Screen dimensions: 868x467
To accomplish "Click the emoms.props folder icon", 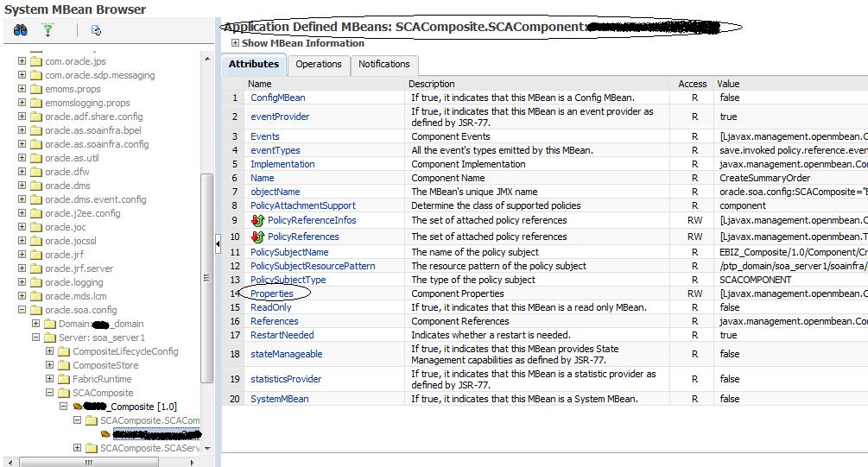I will (36, 89).
